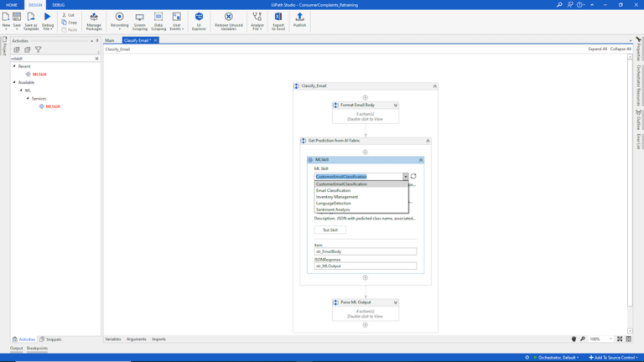Select MLSkill under Recent
The width and height of the screenshot is (644, 362).
39,75
